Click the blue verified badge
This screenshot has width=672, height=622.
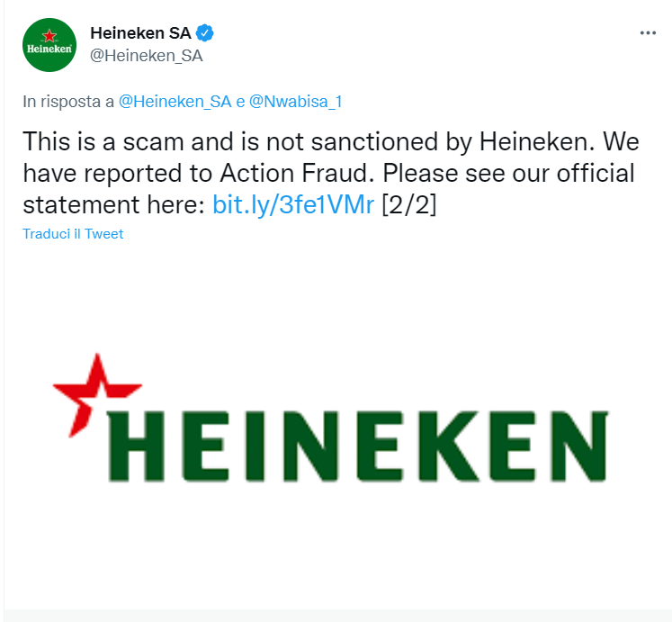206,33
